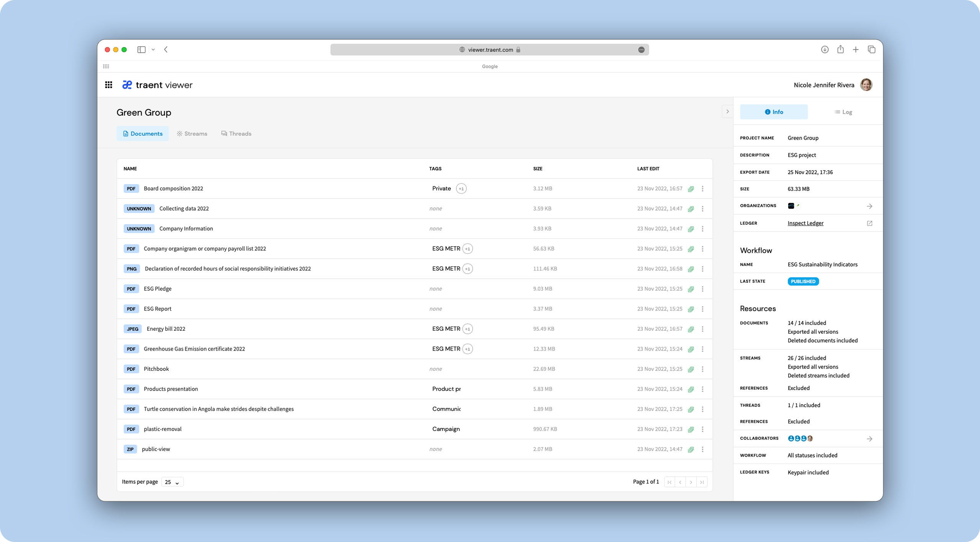The width and height of the screenshot is (980, 542).
Task: Click versions icon for Products presentation
Action: point(691,389)
